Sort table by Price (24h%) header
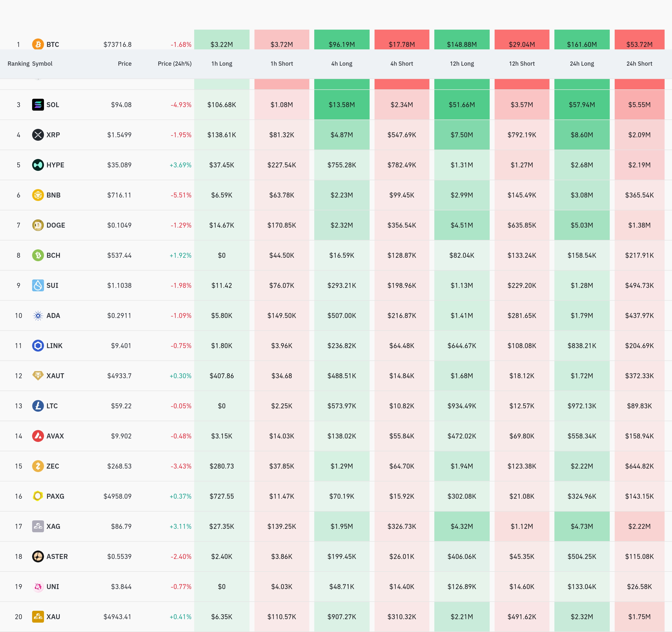This screenshot has height=632, width=672. [x=174, y=63]
